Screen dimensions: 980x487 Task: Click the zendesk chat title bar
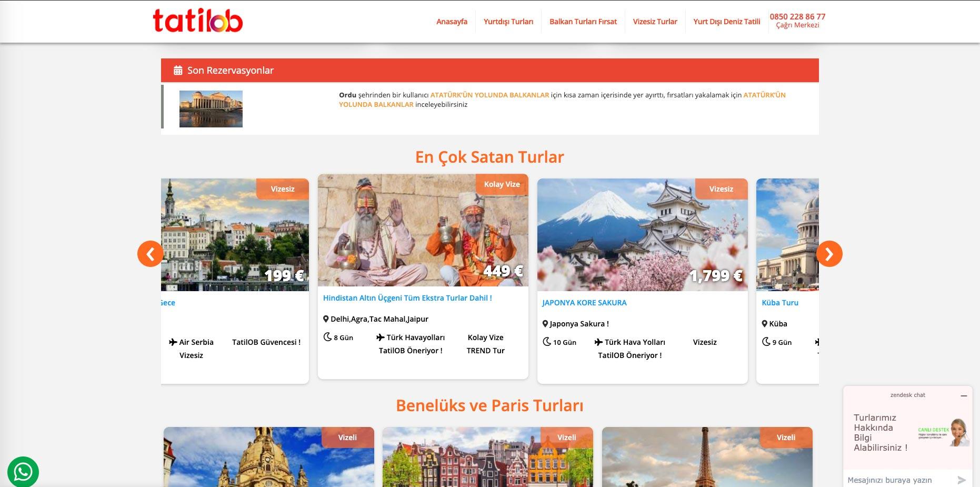pyautogui.click(x=908, y=395)
